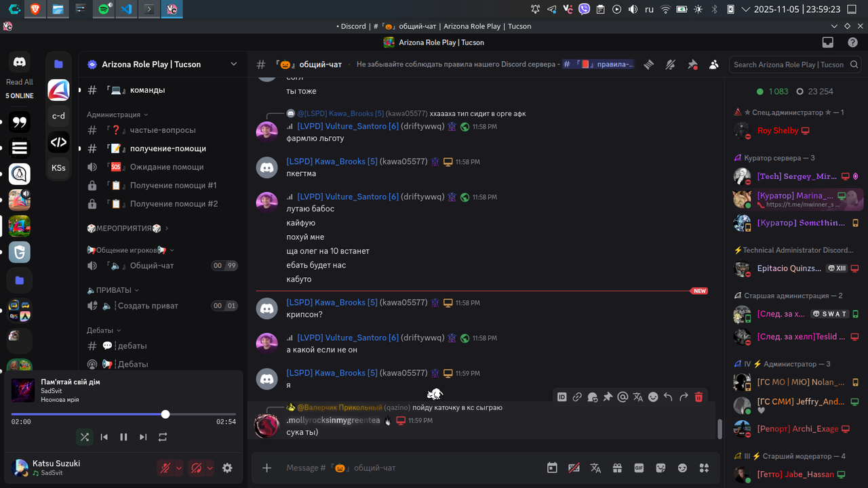Toggle shuffle in Spotify player
868x488 pixels.
click(85, 437)
